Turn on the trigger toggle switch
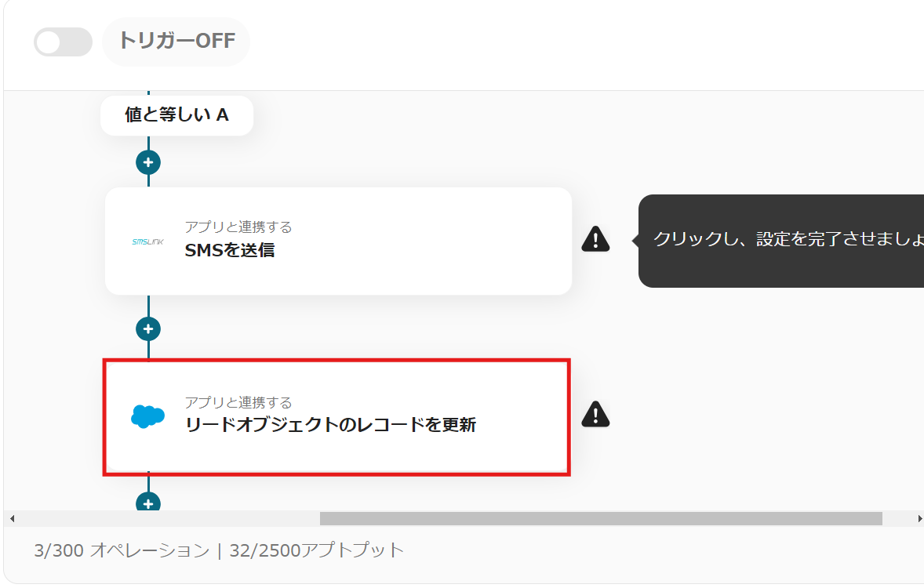The width and height of the screenshot is (924, 588). (x=62, y=42)
